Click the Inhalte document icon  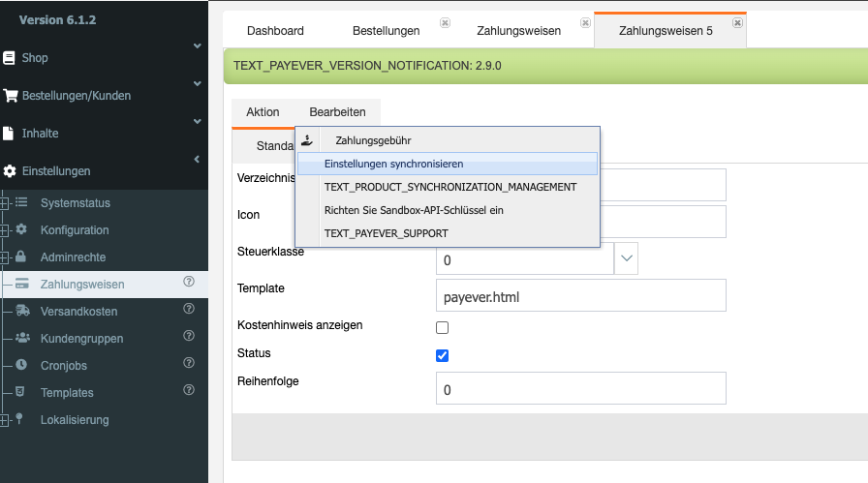coord(9,134)
